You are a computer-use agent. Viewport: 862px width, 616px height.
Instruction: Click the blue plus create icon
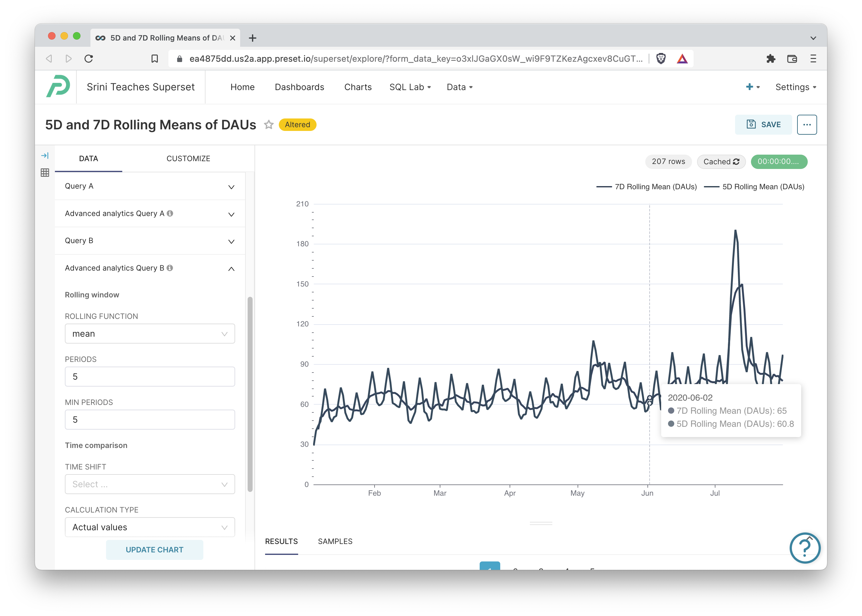749,87
